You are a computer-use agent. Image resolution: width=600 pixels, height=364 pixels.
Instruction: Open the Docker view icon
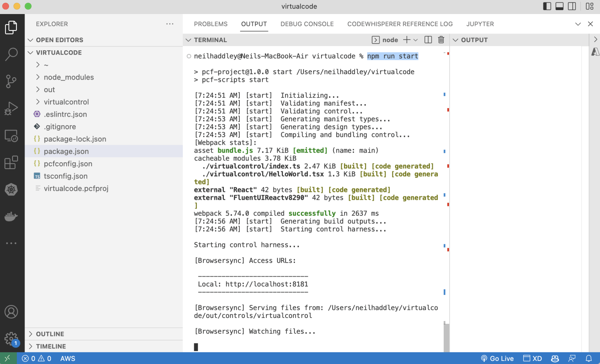[11, 216]
